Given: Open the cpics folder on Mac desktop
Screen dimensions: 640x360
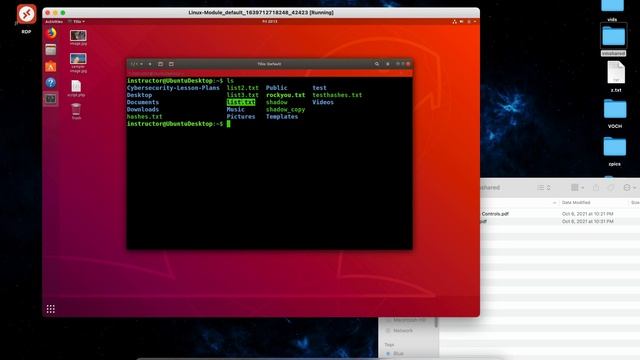Looking at the screenshot, I should 615,151.
